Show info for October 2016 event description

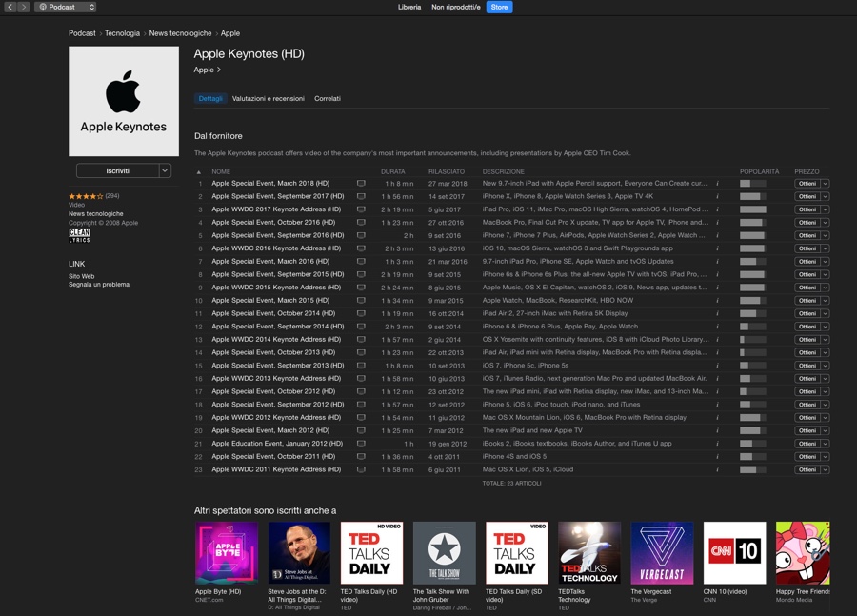(x=717, y=223)
